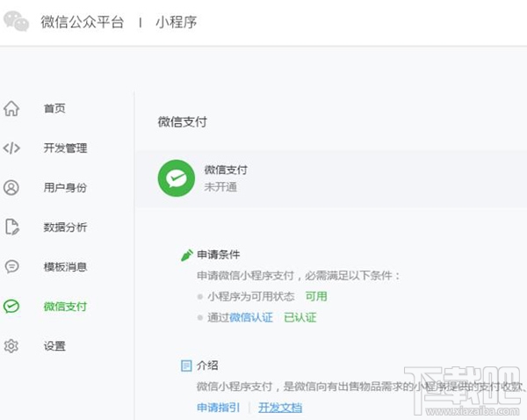Click 微信公众平台 header title

pos(83,22)
